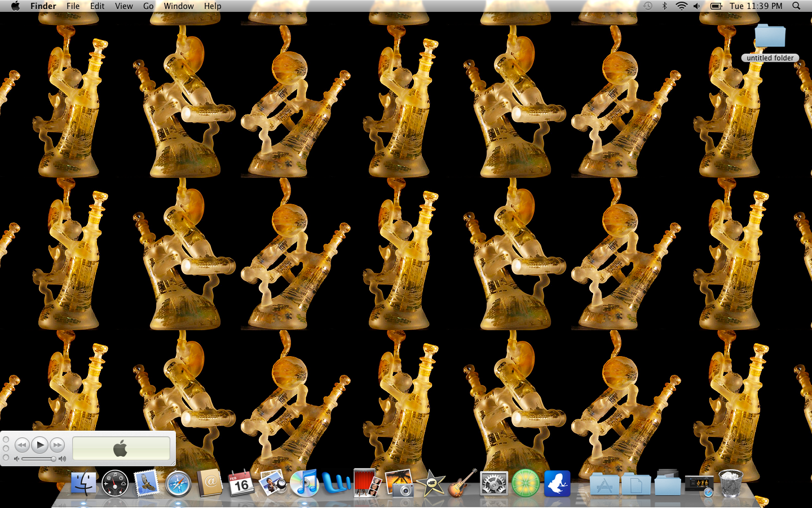The width and height of the screenshot is (812, 508).
Task: Close the iTunes mini player window
Action: coord(6,439)
